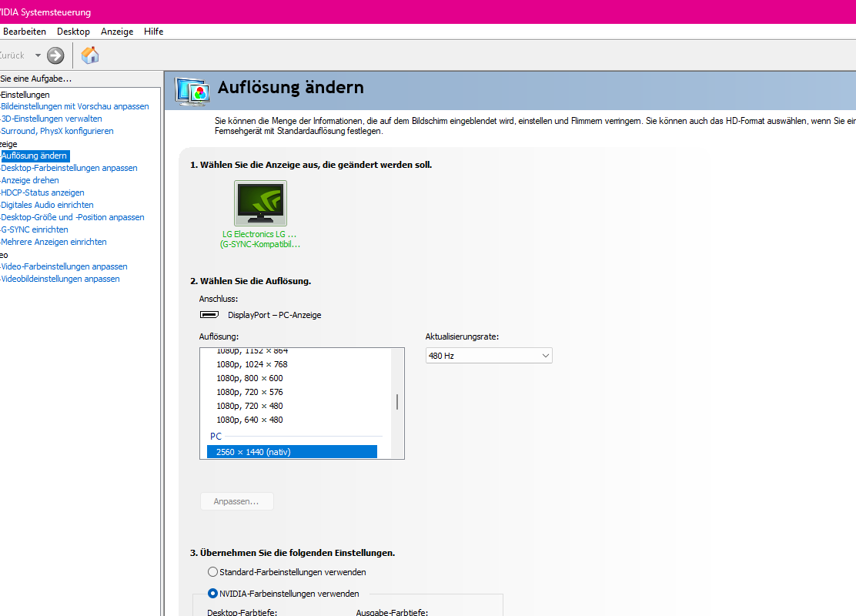Open Videobildeinstellungen anpassen page
The image size is (856, 616).
point(60,279)
